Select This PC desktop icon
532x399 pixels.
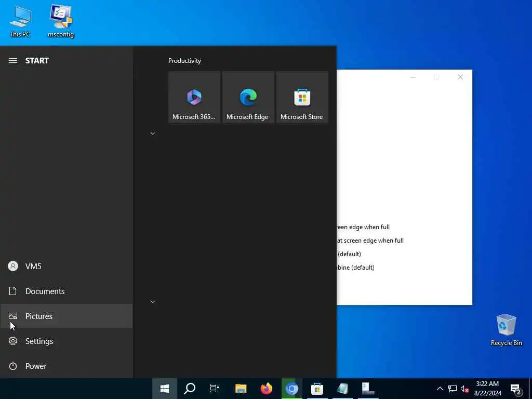click(20, 21)
